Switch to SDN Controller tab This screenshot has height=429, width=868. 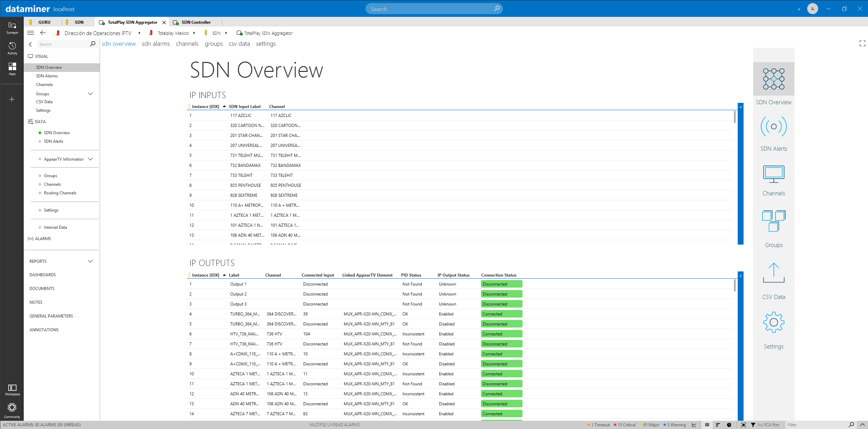tap(196, 22)
